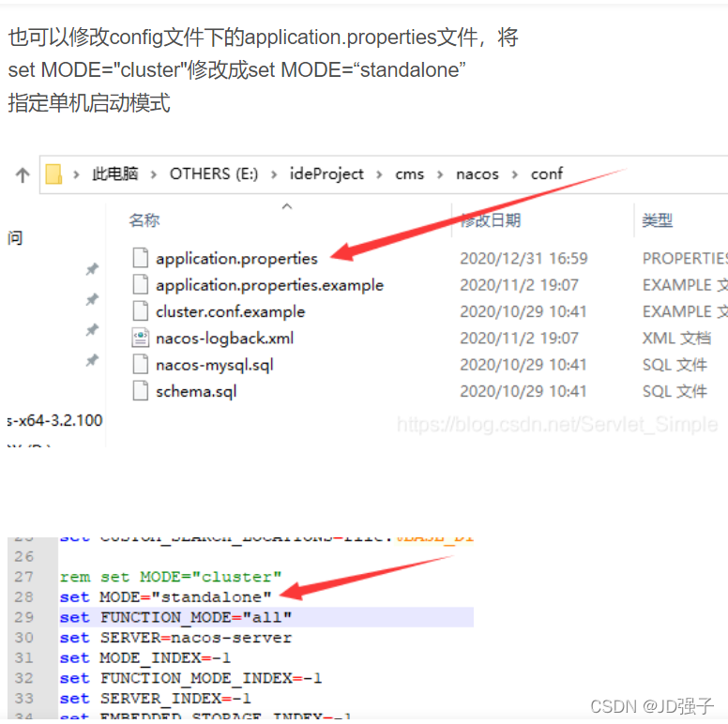Click pin icon beside nacos-mysql.sql row

tap(92, 360)
